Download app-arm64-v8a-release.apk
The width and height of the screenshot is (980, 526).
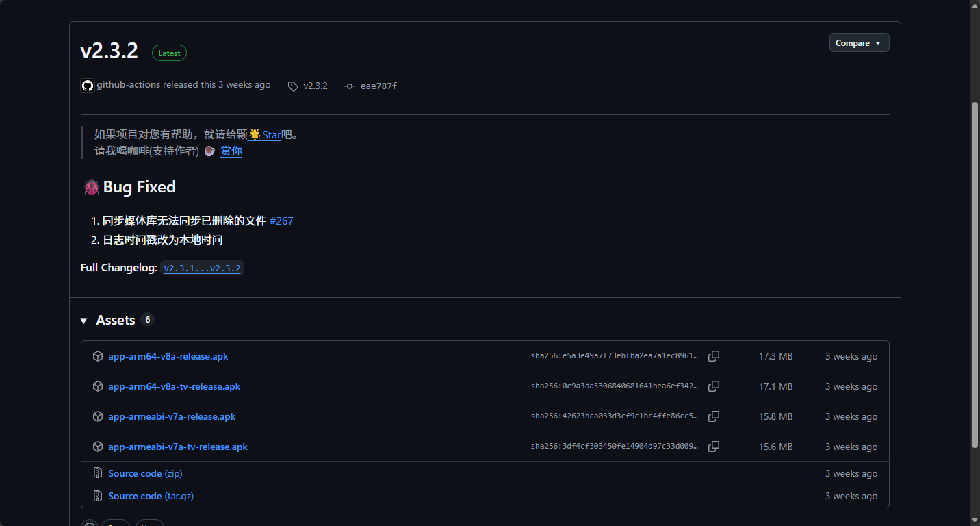point(168,356)
